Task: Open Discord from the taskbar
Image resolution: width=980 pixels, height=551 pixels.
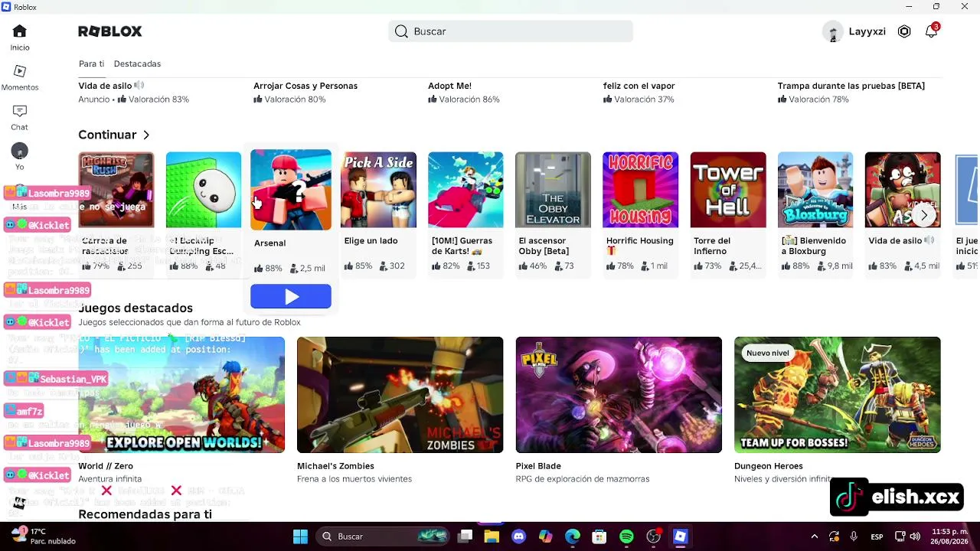Action: pos(518,536)
